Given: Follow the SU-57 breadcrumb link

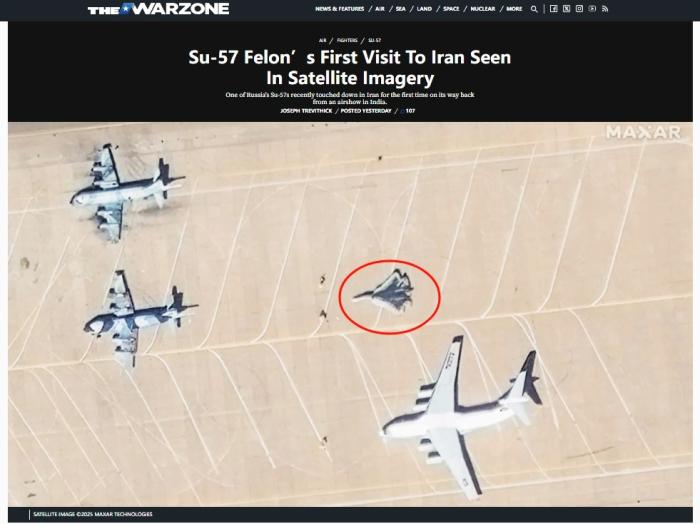Looking at the screenshot, I should tap(375, 40).
